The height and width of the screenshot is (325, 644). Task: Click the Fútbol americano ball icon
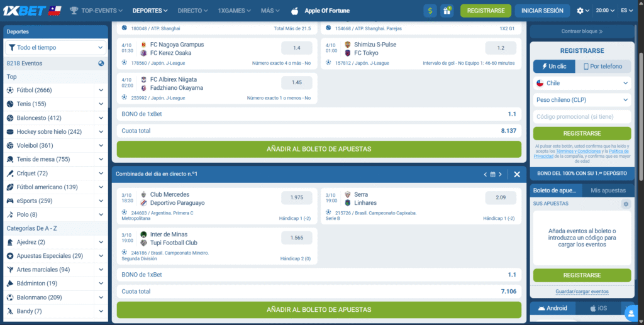[x=10, y=187]
